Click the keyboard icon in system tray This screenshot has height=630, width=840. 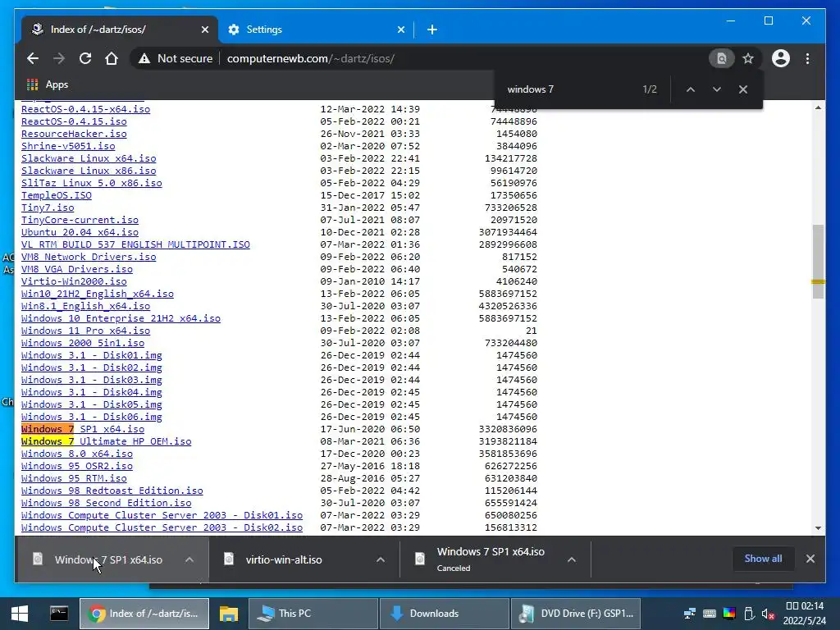pyautogui.click(x=710, y=614)
